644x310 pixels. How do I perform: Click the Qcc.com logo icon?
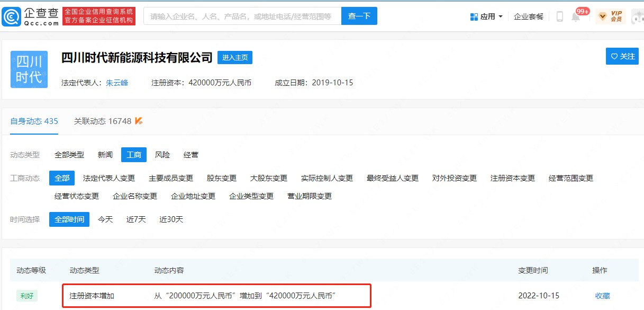12,16
